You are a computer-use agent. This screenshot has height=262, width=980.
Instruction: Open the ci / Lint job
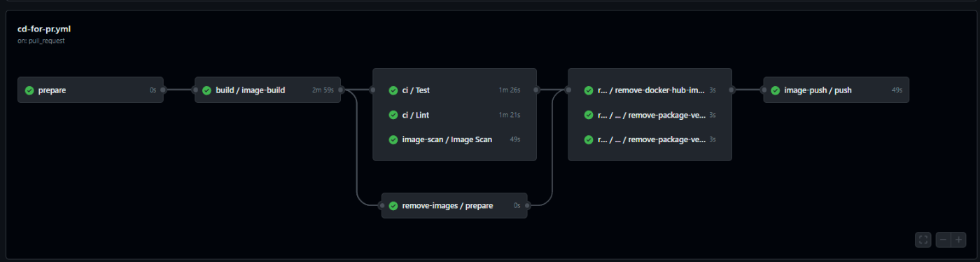click(454, 115)
